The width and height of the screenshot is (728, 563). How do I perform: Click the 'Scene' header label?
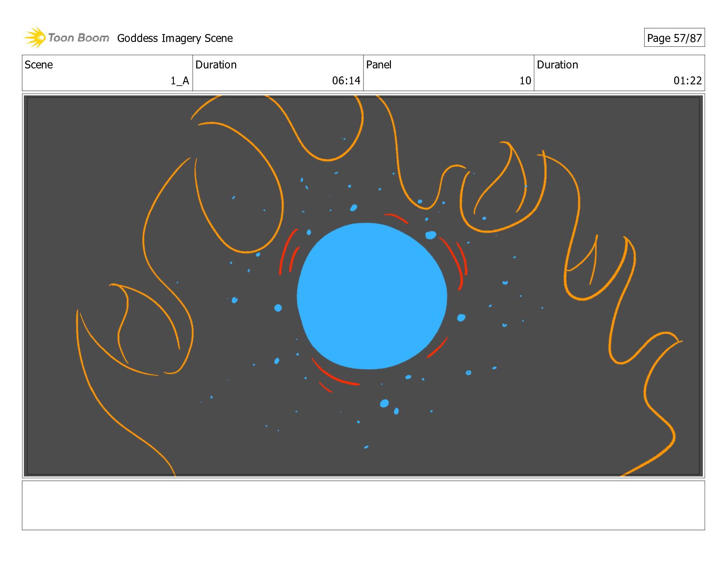point(39,65)
